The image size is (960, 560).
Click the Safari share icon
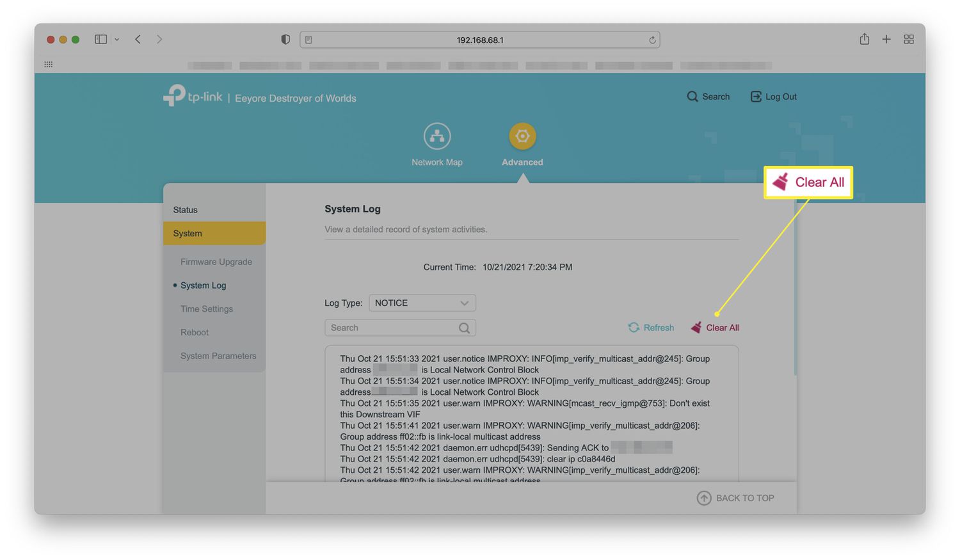pyautogui.click(x=864, y=40)
